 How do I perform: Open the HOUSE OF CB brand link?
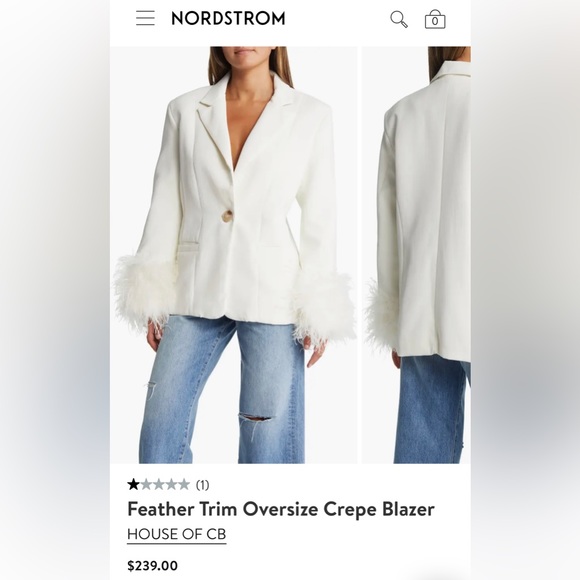pos(176,534)
